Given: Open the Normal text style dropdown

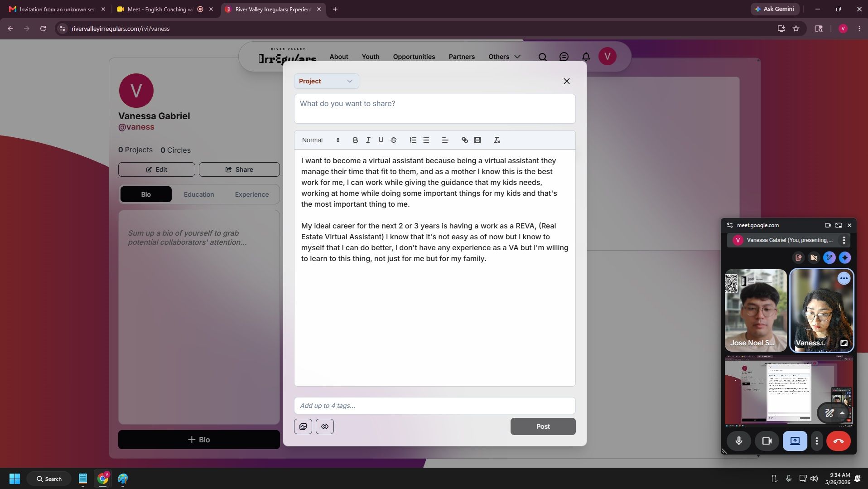Looking at the screenshot, I should (x=320, y=140).
